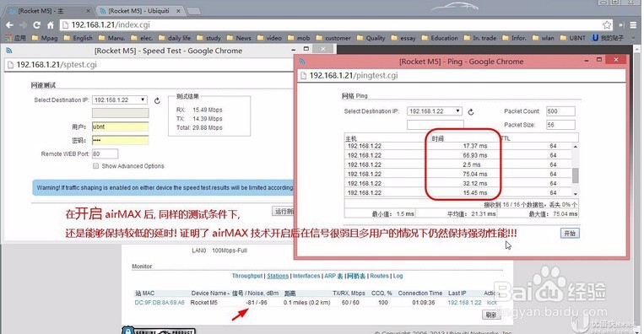
Task: Open the wlan bookmark folder
Action: coord(543,38)
